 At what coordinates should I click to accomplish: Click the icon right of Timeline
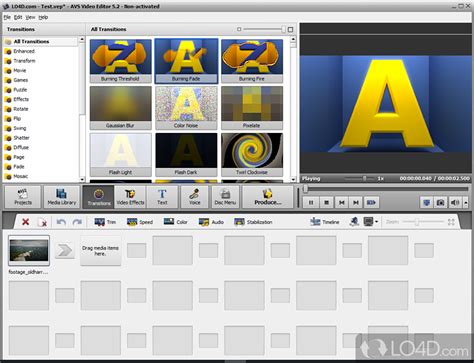click(354, 222)
